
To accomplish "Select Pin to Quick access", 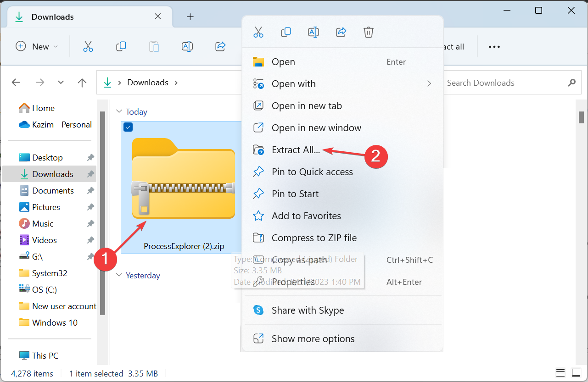I will tap(342, 172).
